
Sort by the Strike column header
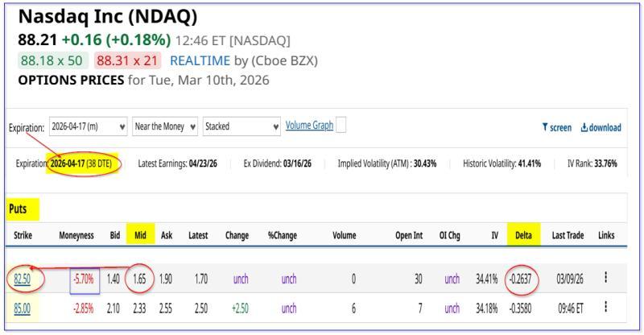[x=22, y=235]
